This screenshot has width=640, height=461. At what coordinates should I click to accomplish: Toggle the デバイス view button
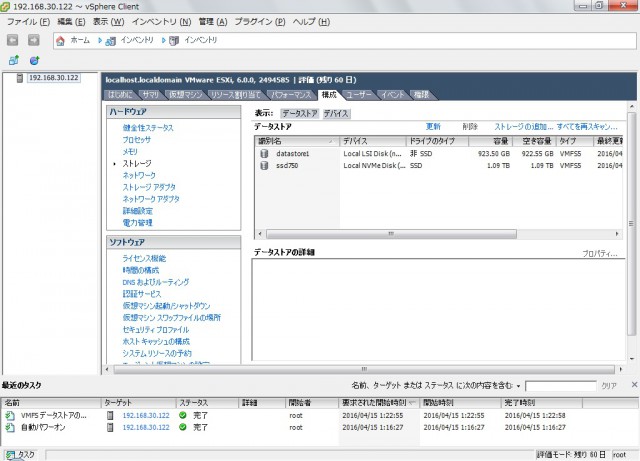(x=336, y=114)
